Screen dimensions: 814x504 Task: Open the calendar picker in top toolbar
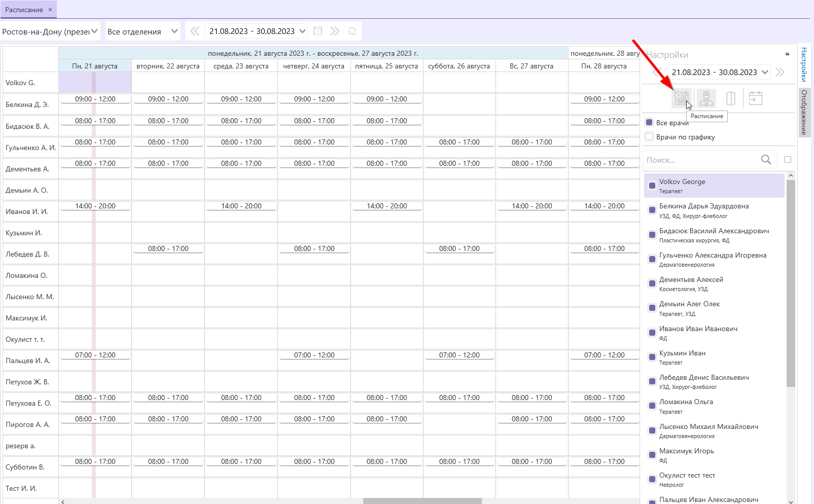click(x=318, y=31)
